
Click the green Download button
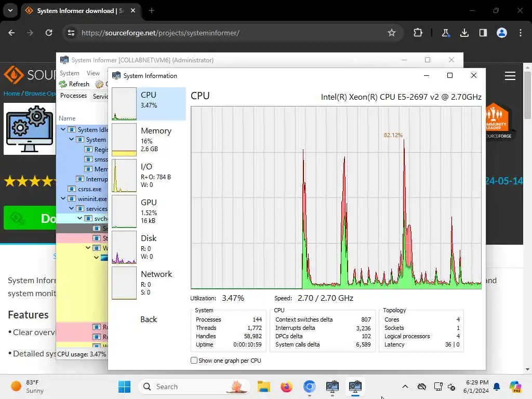pyautogui.click(x=30, y=218)
